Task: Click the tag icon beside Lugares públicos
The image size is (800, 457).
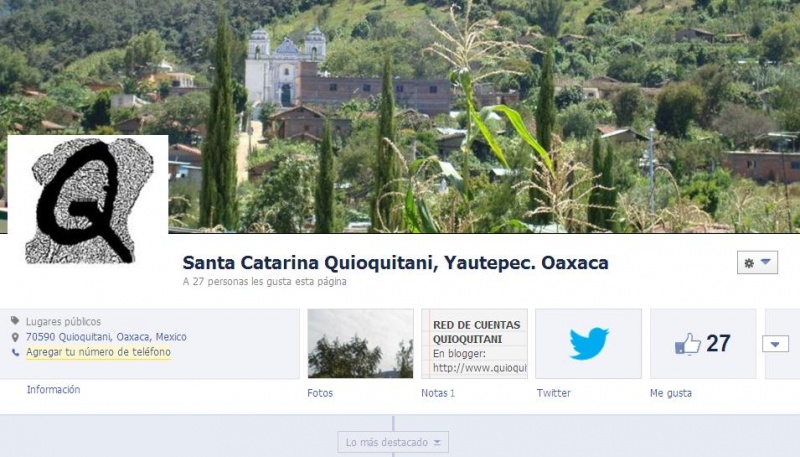Action: coord(15,321)
